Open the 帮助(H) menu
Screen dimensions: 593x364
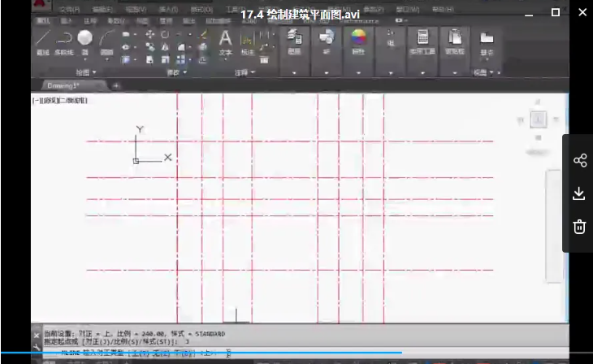(443, 10)
